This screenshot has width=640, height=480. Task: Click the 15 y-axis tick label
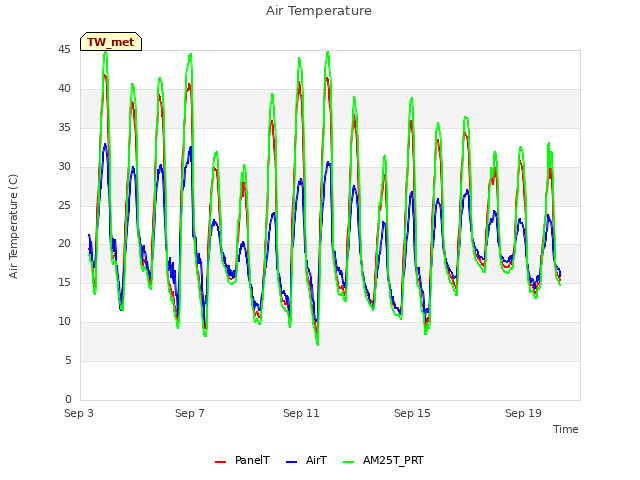64,282
